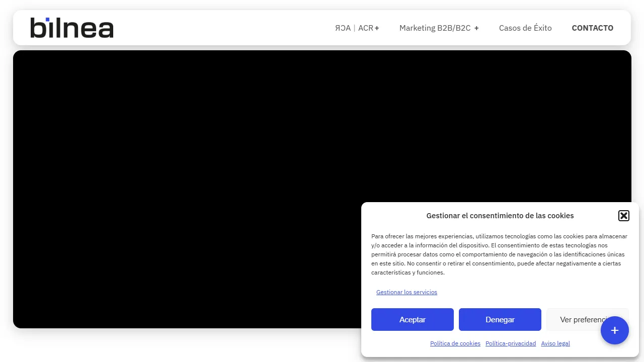644x362 pixels.
Task: Accept cookies with the Aceptar button
Action: point(412,319)
